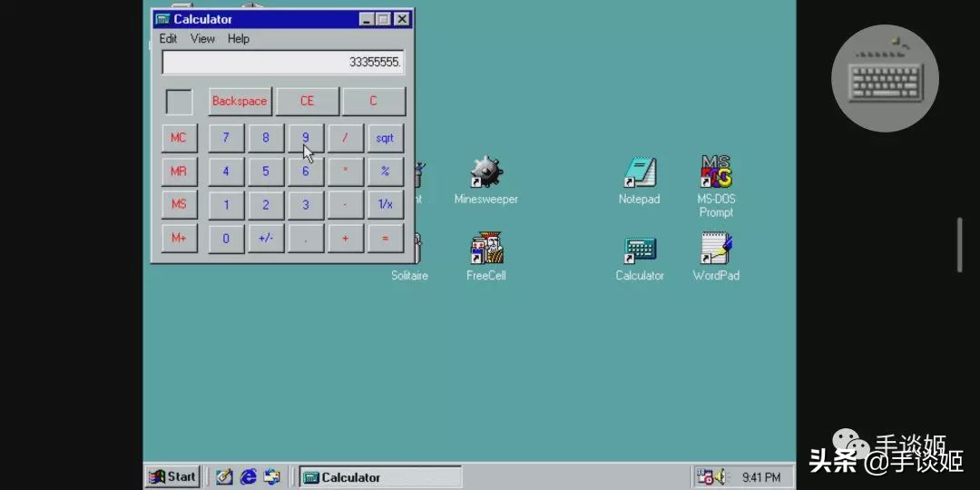
Task: Click calculator digit 8 key
Action: [x=266, y=138]
